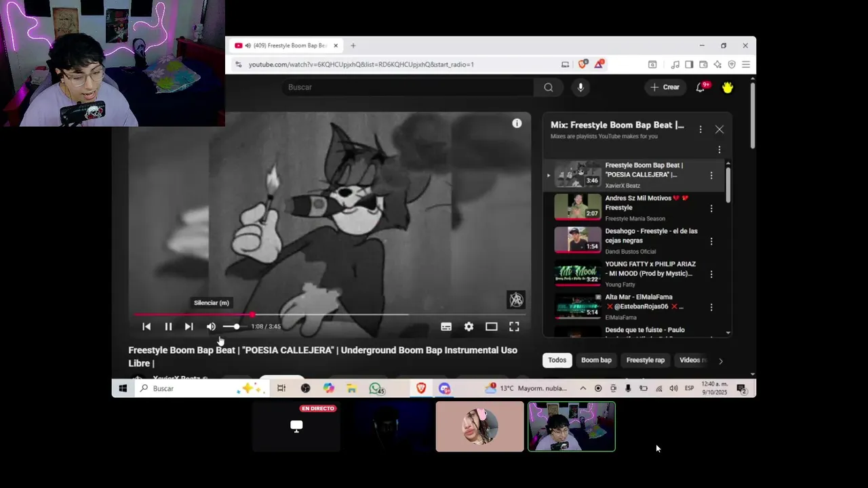Close the Mix playlist panel
This screenshot has width=868, height=488.
[719, 129]
